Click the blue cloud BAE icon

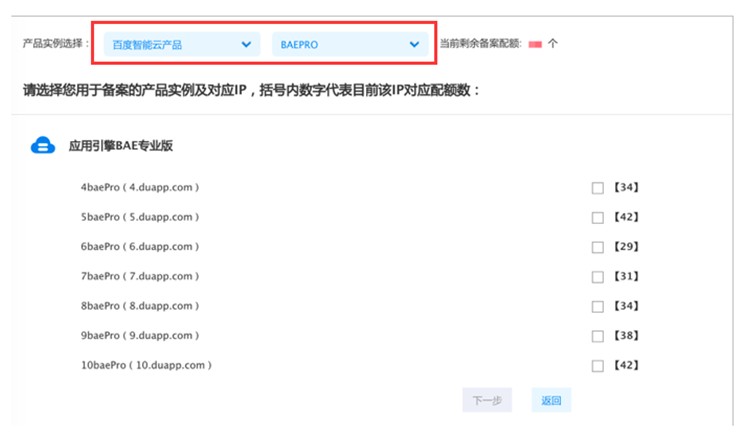pyautogui.click(x=43, y=145)
